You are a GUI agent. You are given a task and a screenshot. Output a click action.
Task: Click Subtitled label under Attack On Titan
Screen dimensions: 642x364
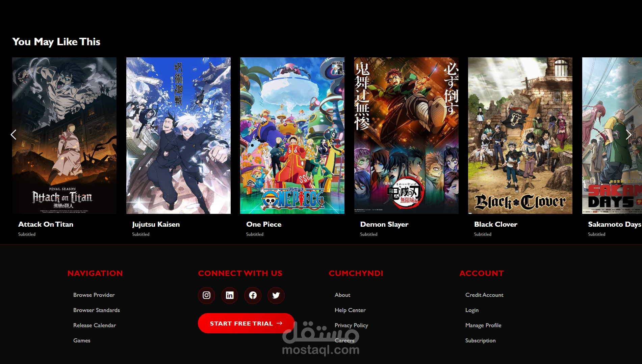(27, 234)
